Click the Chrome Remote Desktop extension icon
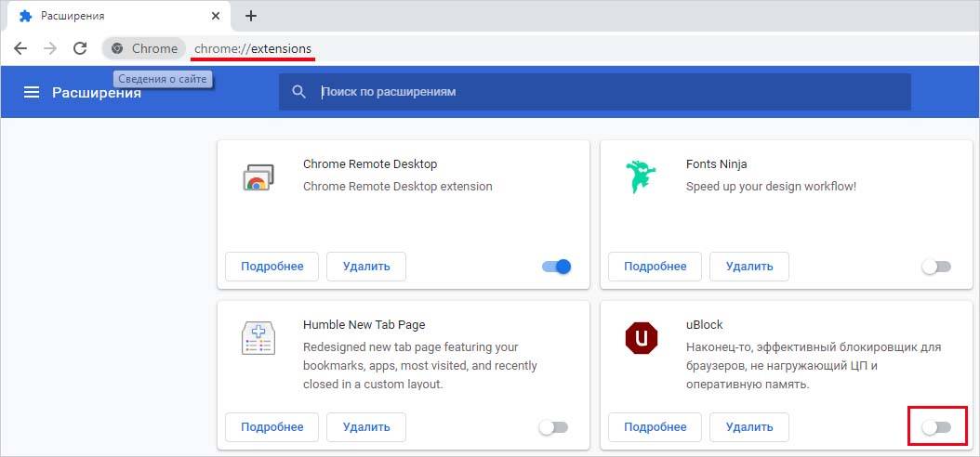The width and height of the screenshot is (980, 457). (255, 176)
